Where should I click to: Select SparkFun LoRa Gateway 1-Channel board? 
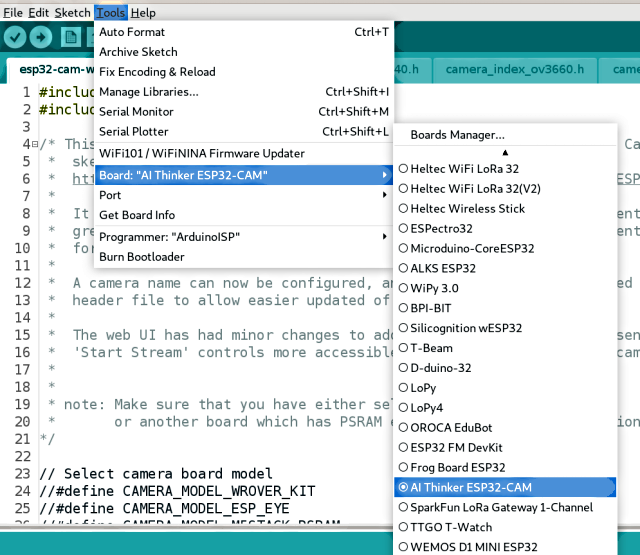505,507
